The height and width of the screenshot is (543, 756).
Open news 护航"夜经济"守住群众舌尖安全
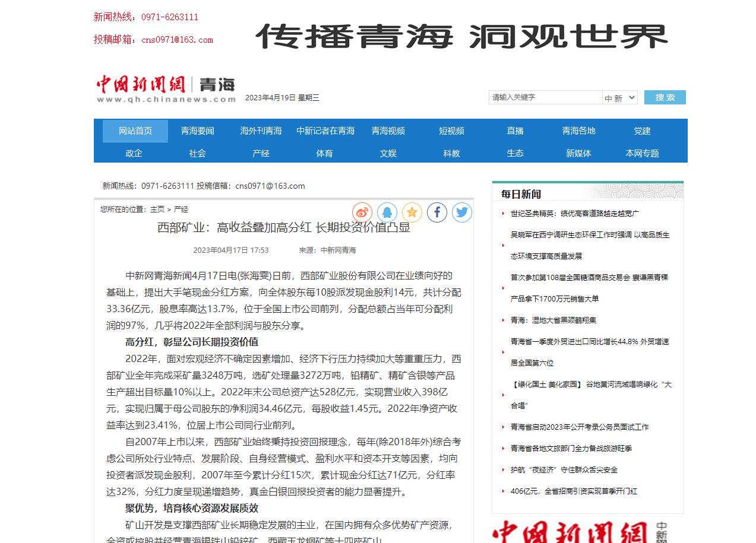click(564, 470)
